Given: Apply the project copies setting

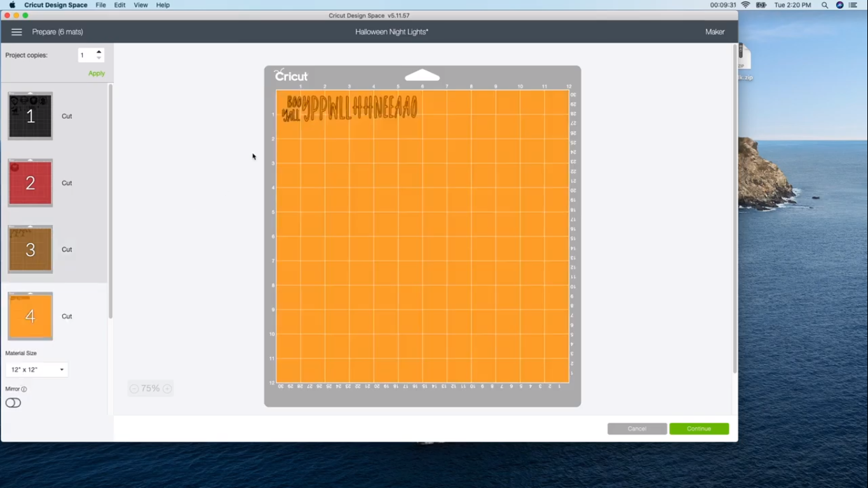Looking at the screenshot, I should click(x=96, y=73).
